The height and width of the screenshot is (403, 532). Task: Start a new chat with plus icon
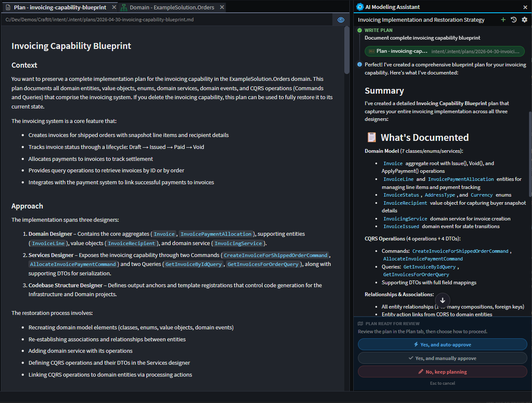click(503, 20)
